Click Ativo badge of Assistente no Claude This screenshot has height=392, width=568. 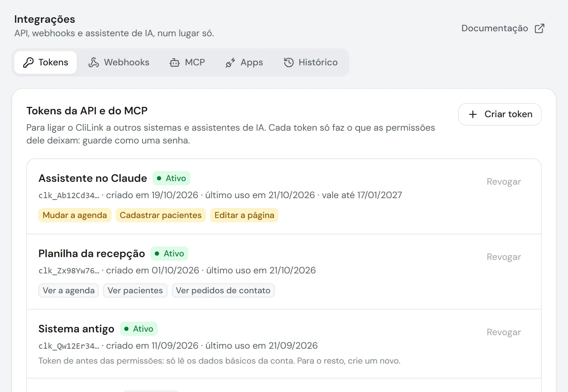[171, 178]
